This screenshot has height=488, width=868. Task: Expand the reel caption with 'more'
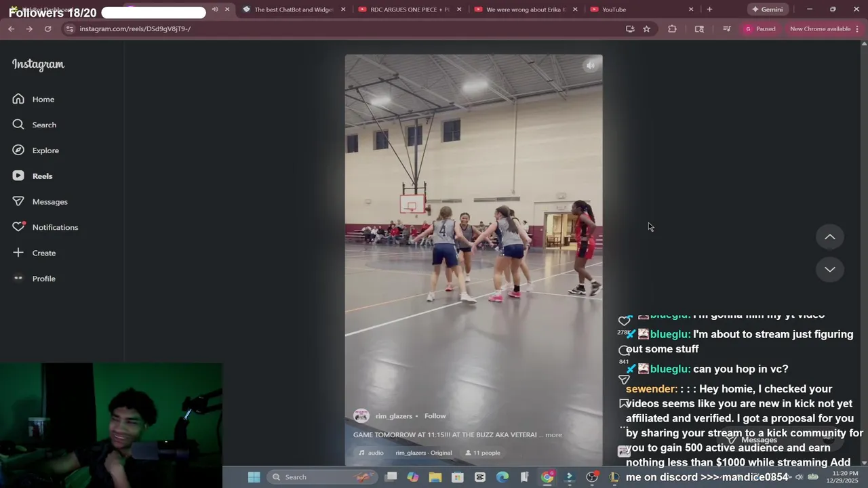coord(553,435)
